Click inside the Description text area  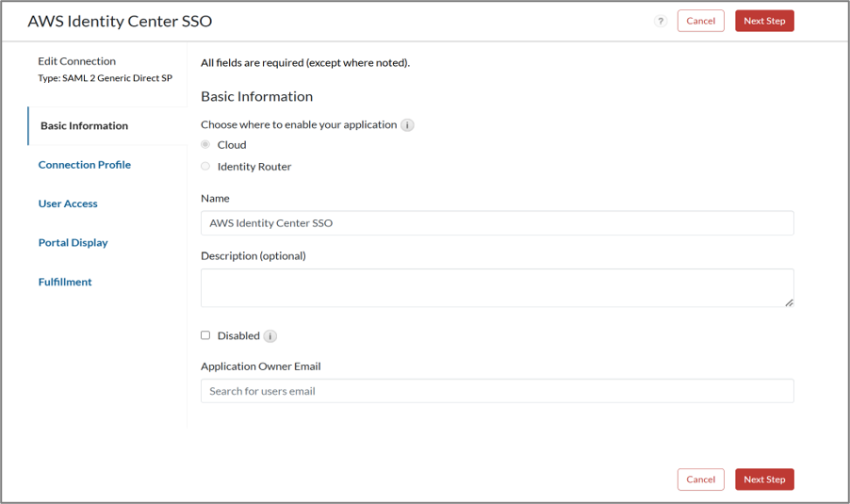tap(498, 287)
